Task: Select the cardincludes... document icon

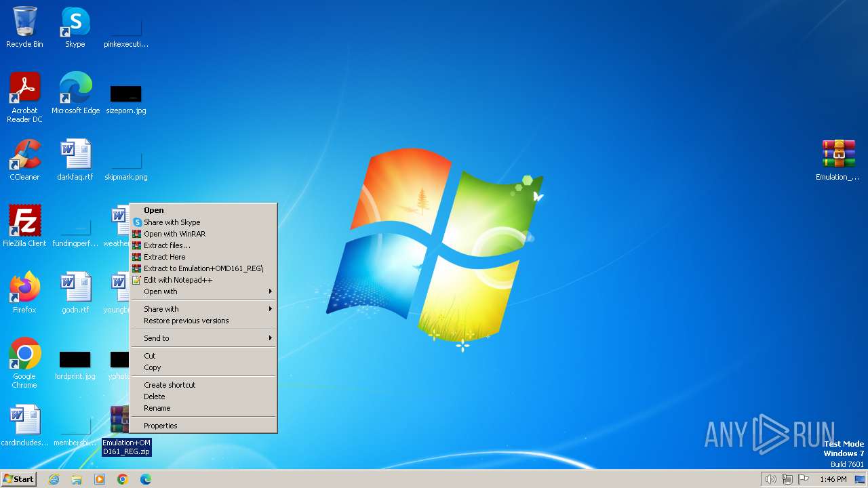Action: click(24, 426)
